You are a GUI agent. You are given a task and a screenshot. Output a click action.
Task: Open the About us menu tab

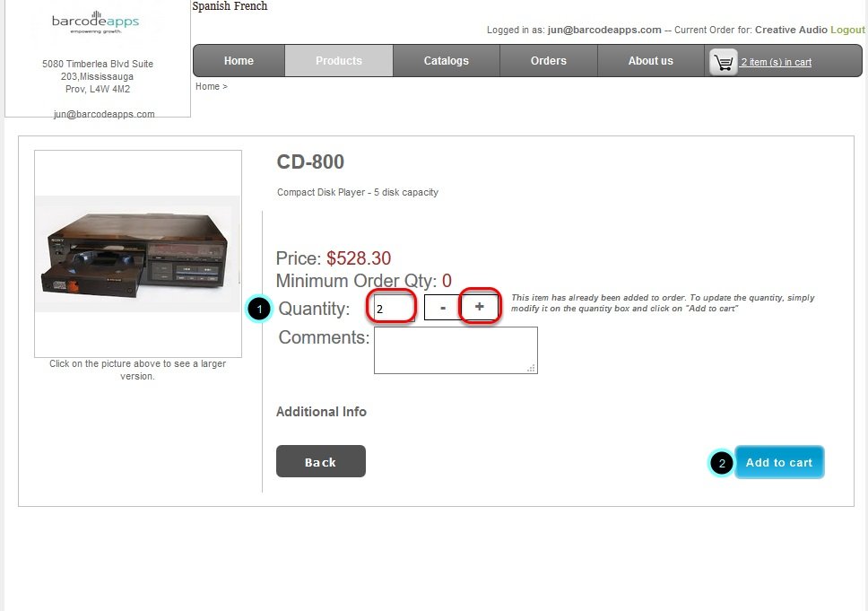pos(650,61)
